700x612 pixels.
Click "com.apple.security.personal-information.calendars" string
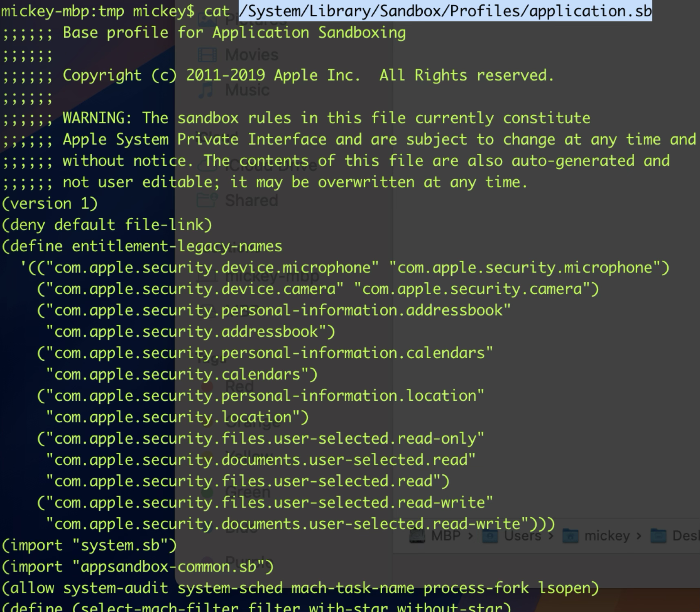[269, 353]
